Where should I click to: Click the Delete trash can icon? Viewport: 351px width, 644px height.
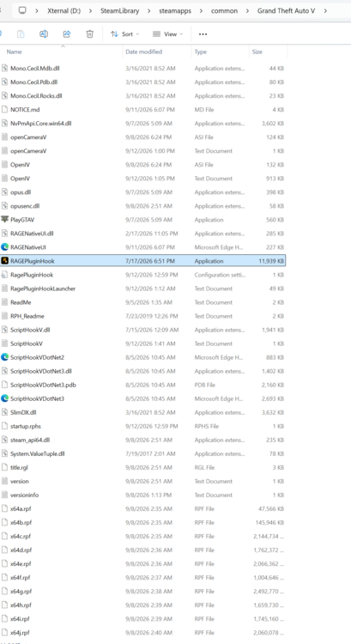[89, 34]
